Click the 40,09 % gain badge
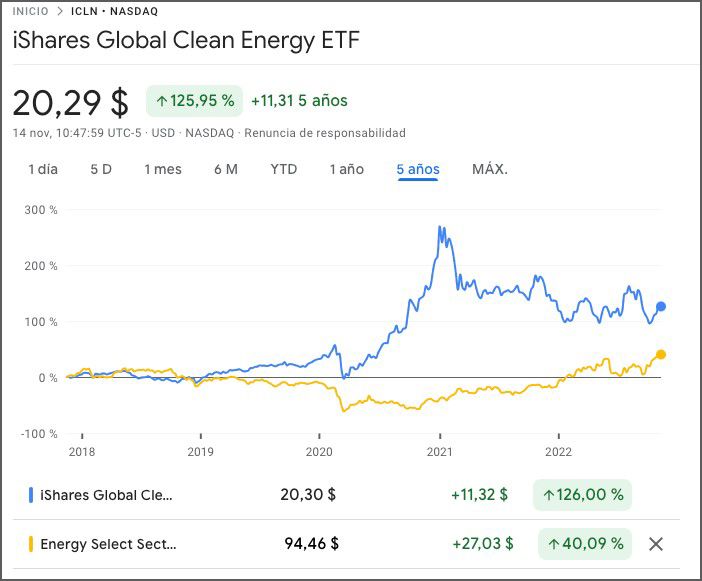This screenshot has height=581, width=702. pyautogui.click(x=584, y=544)
